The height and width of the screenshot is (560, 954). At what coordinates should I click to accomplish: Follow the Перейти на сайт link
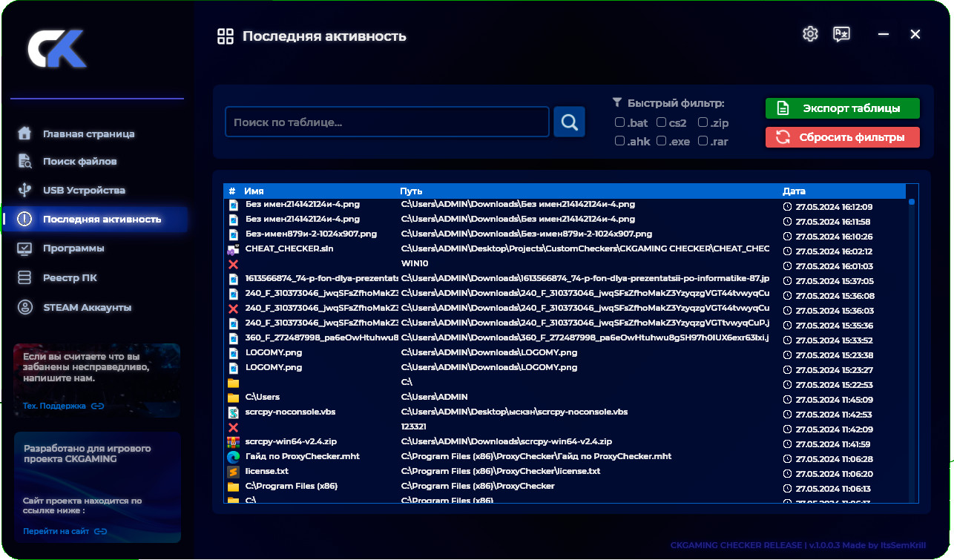pyautogui.click(x=65, y=531)
